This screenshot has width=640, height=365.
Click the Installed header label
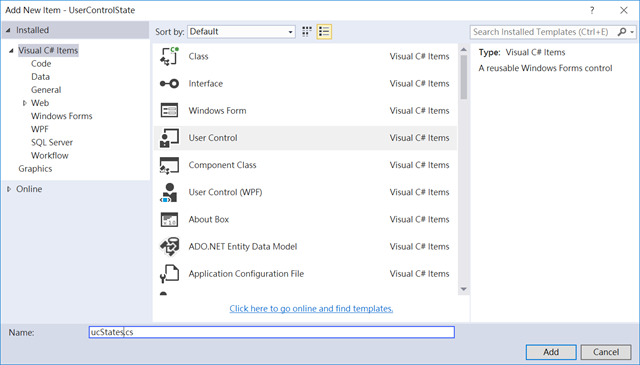tap(32, 30)
